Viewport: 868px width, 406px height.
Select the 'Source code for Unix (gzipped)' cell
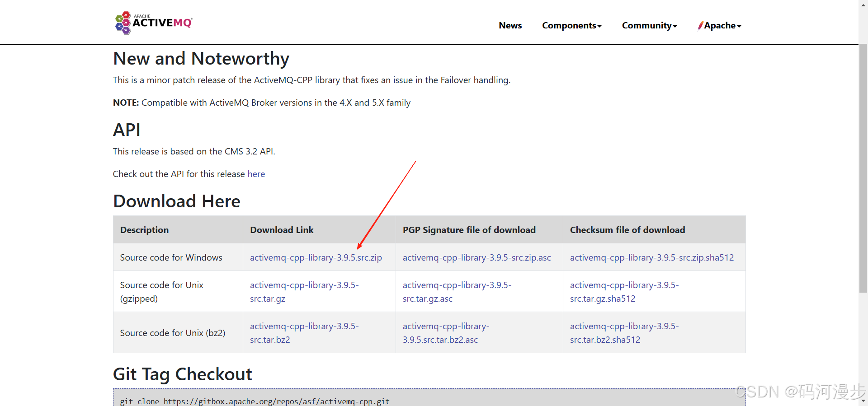click(x=178, y=292)
